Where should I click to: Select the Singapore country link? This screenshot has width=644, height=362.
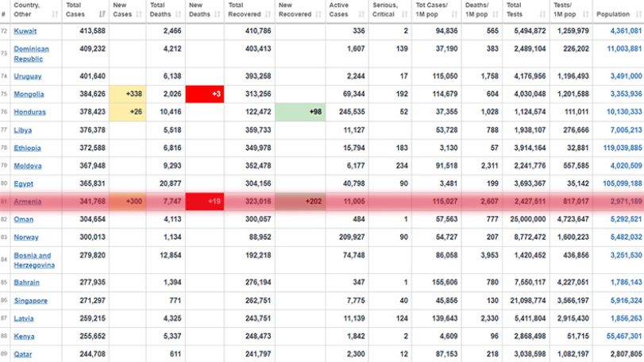[x=30, y=300]
